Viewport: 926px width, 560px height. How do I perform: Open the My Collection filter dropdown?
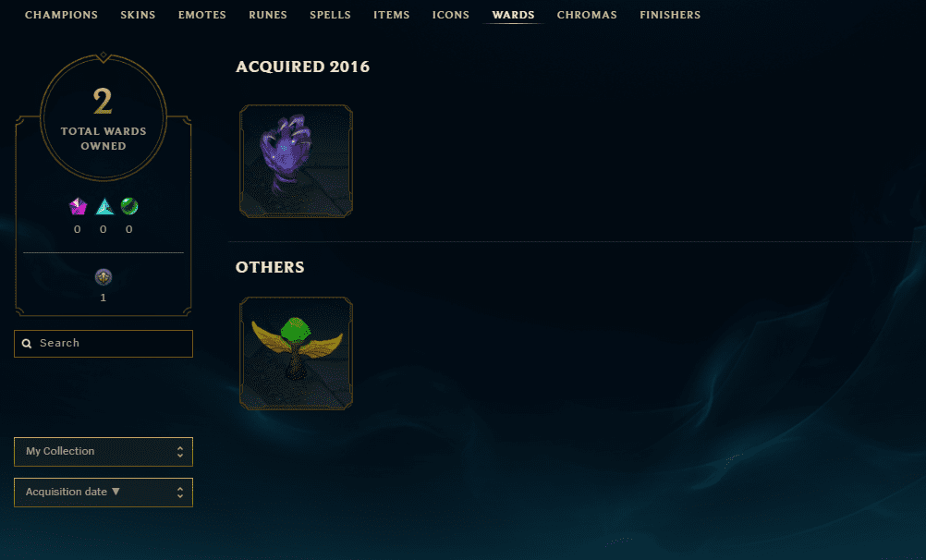pos(104,451)
